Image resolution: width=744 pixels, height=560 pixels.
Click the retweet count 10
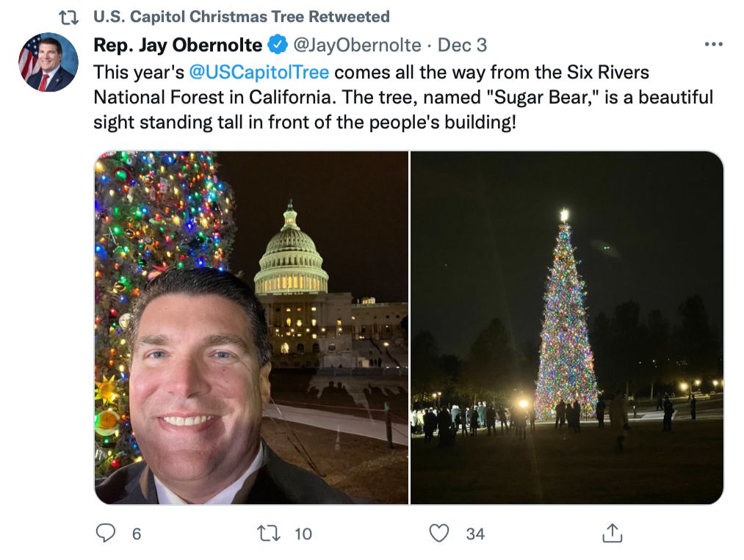pyautogui.click(x=303, y=534)
